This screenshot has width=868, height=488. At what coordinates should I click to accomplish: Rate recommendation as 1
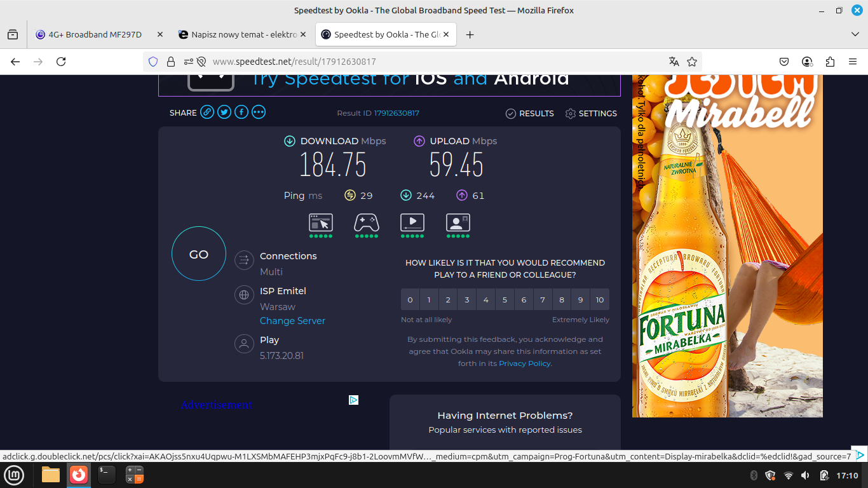[429, 299]
